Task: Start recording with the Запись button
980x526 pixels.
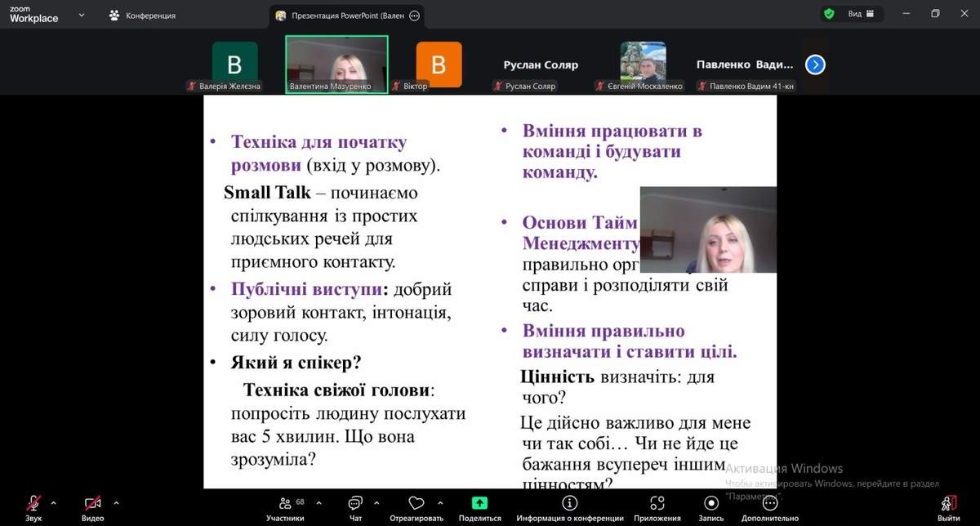Action: (711, 504)
